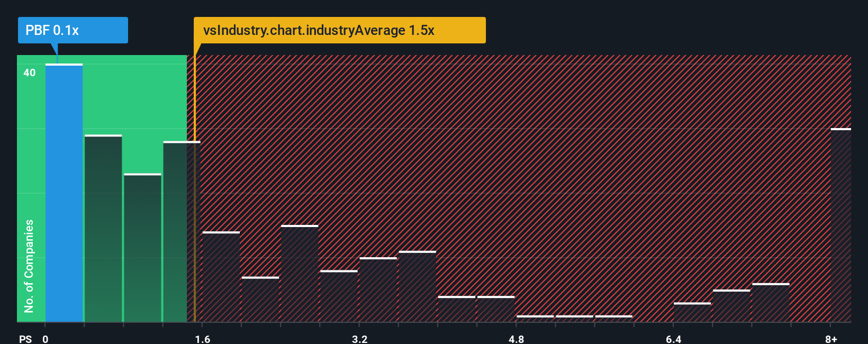This screenshot has height=344, width=868.
Task: Click the 4.8 x-axis label
Action: (x=517, y=339)
